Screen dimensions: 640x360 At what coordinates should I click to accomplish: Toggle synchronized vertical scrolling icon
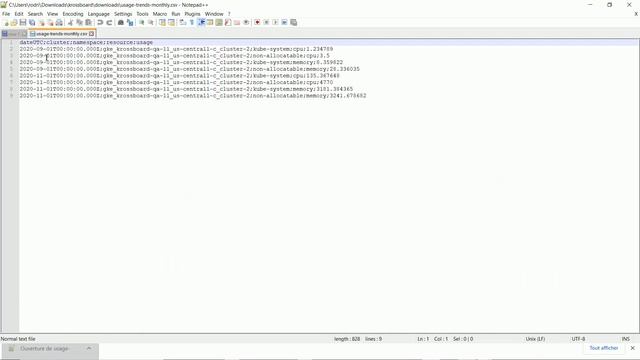tap(162, 22)
